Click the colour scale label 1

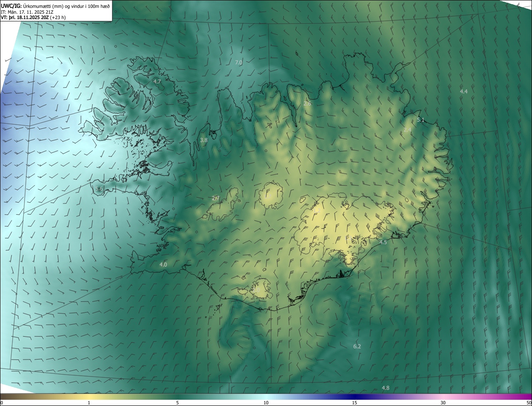point(89,403)
